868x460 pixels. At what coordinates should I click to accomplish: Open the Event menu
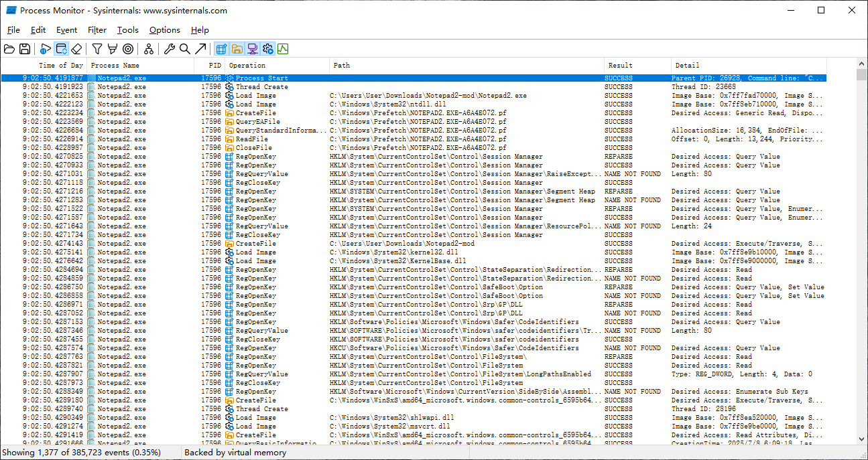pyautogui.click(x=67, y=30)
